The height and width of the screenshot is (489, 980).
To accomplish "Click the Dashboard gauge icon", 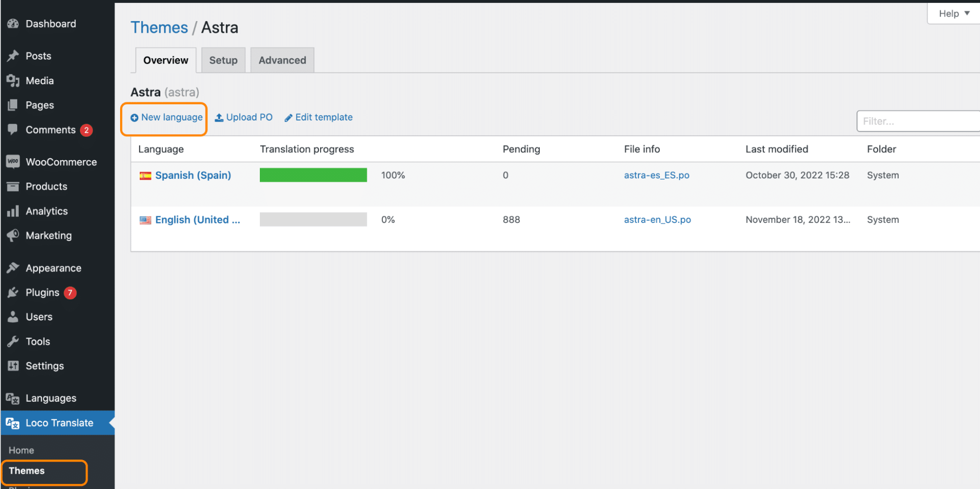I will (x=13, y=24).
